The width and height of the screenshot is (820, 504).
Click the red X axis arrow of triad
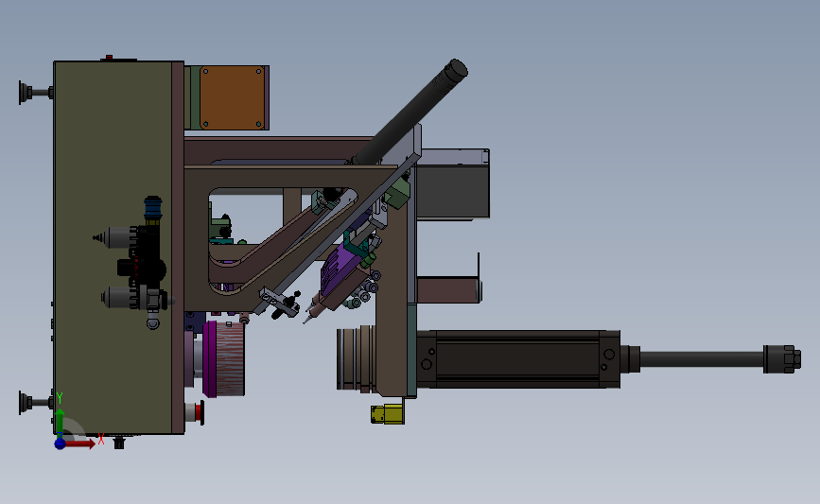pyautogui.click(x=80, y=443)
